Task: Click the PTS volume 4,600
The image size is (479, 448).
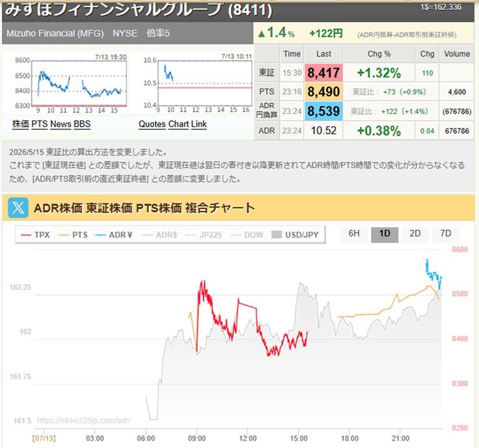Action: tap(457, 92)
